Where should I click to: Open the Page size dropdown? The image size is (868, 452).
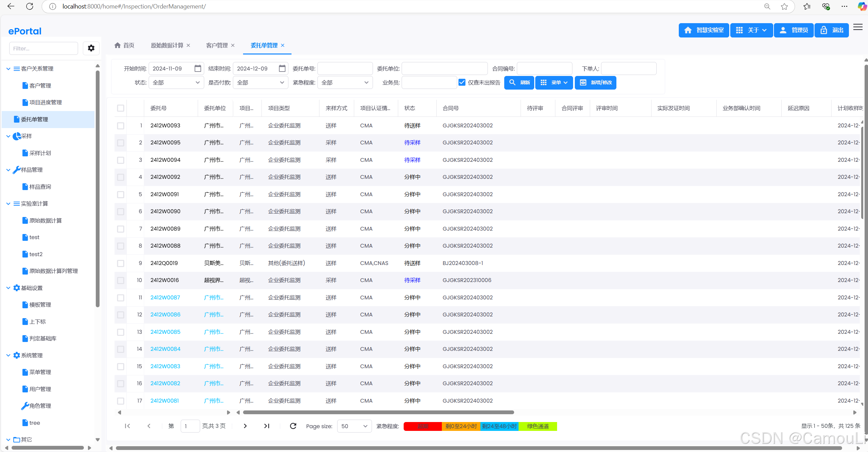(354, 426)
